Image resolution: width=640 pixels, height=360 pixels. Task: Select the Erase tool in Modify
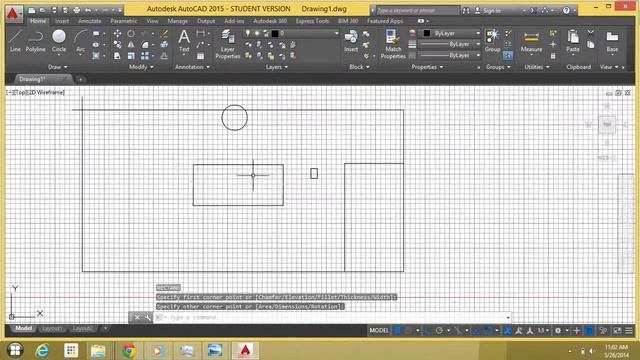pyautogui.click(x=164, y=33)
